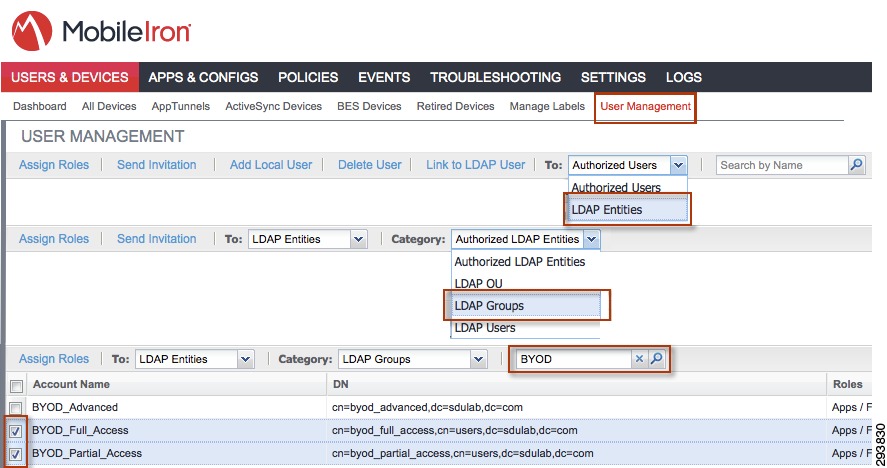Select LDAP Groups from the category list
Viewport: 887px width, 468px height.
click(x=526, y=306)
